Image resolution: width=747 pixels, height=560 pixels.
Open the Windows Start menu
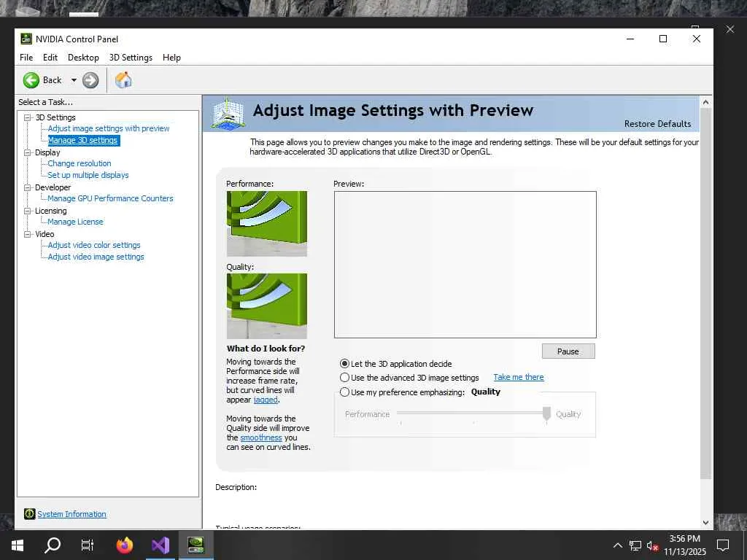pos(18,545)
